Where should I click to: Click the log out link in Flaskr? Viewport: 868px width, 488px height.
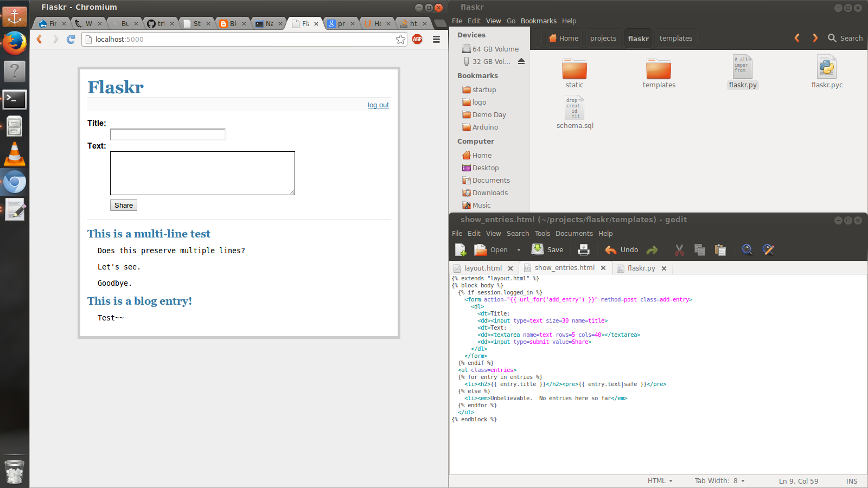click(378, 105)
